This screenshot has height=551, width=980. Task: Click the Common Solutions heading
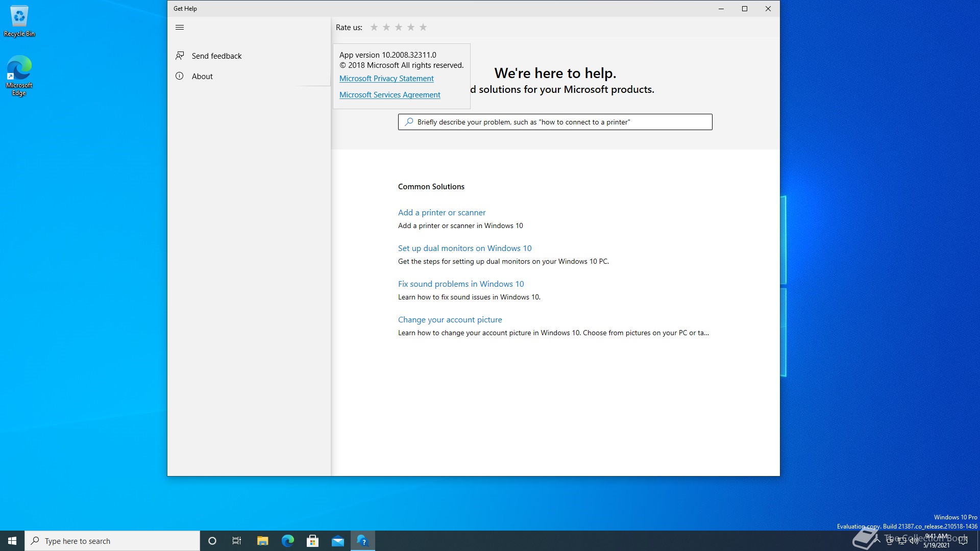click(431, 187)
